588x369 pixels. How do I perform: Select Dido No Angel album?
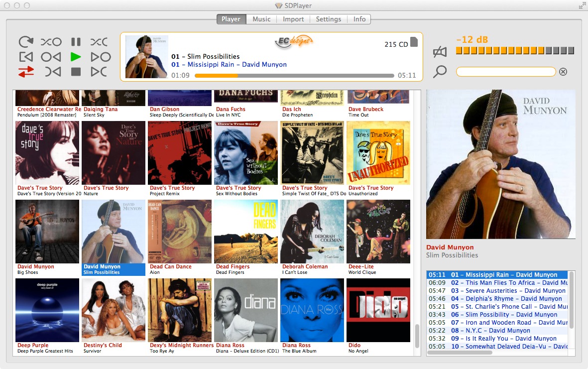pyautogui.click(x=378, y=316)
